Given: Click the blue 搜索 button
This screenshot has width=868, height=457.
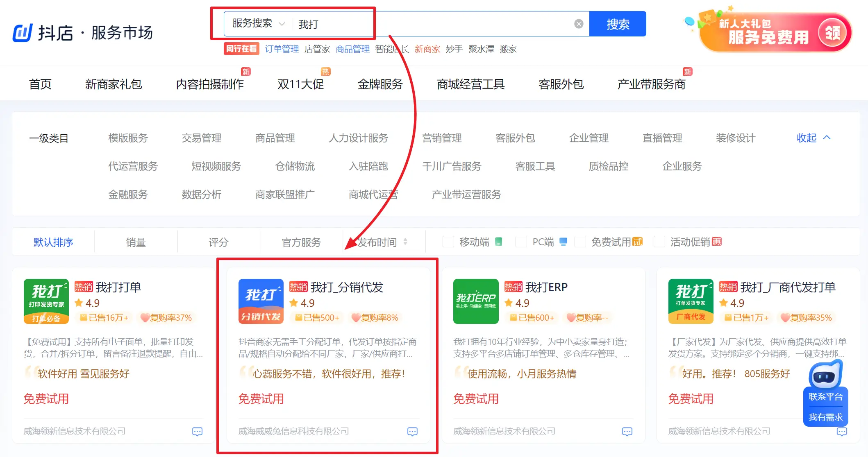Looking at the screenshot, I should pyautogui.click(x=618, y=24).
